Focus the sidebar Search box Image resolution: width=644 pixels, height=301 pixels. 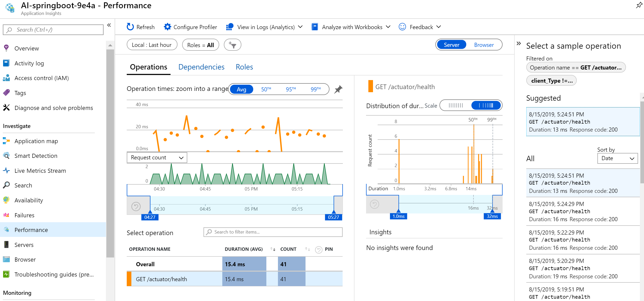(53, 30)
